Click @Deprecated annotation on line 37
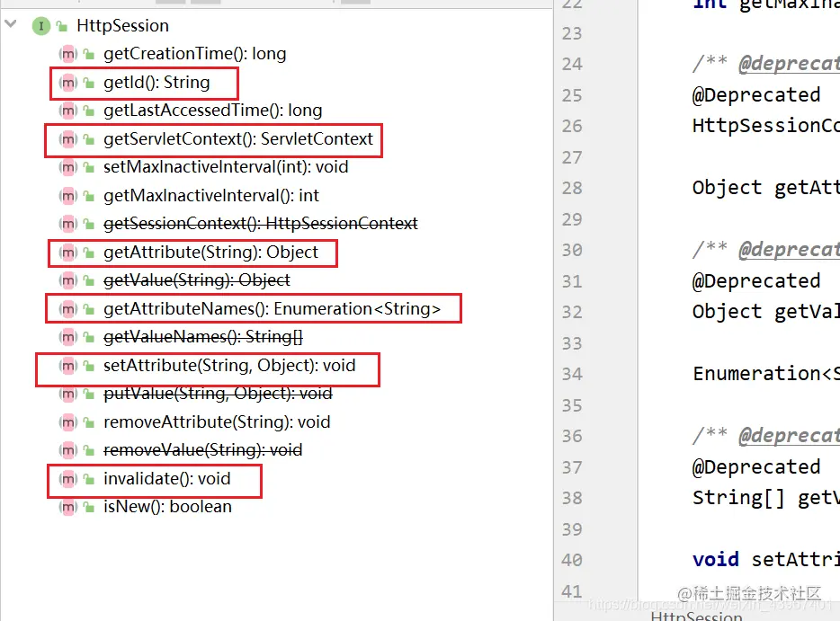This screenshot has width=840, height=621. coord(755,467)
